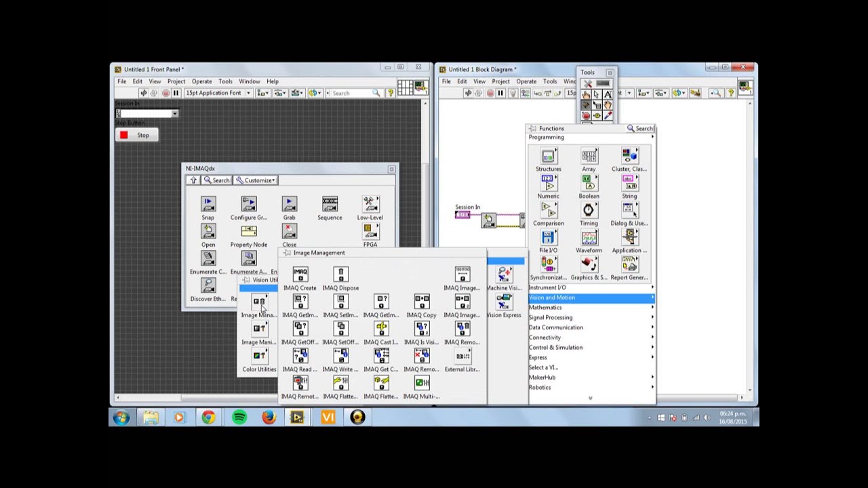Open the Comparison palette icon
The image size is (868, 488).
click(x=549, y=210)
